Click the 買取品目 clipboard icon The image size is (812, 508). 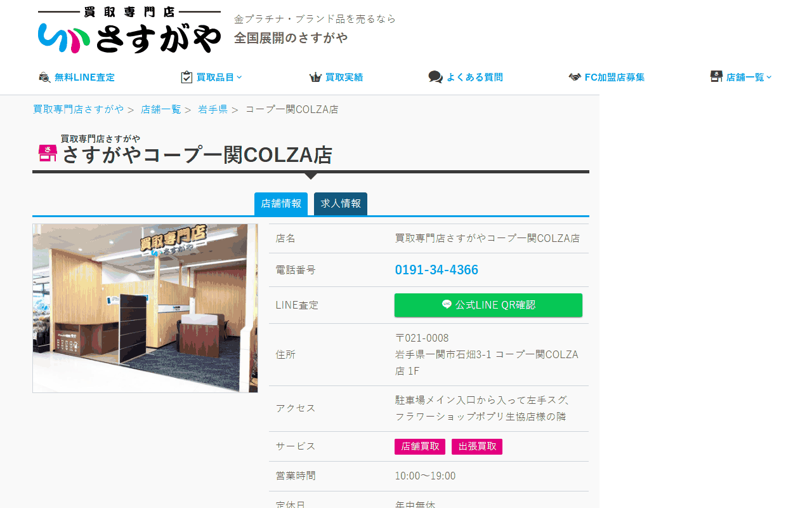click(x=187, y=77)
